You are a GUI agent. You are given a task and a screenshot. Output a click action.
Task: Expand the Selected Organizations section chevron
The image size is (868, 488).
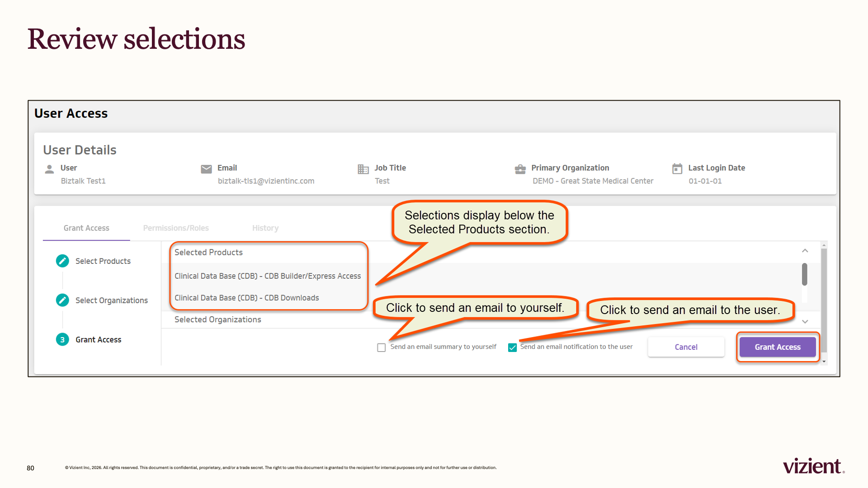pos(805,322)
